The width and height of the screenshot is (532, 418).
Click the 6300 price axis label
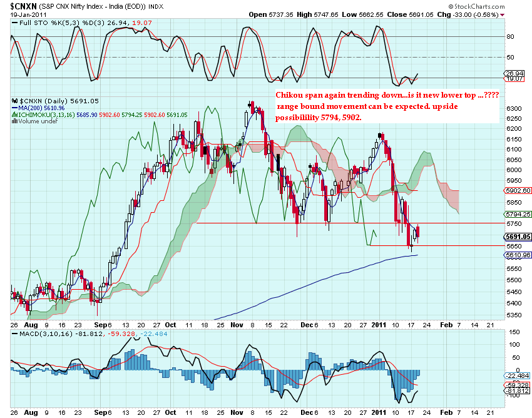point(514,109)
